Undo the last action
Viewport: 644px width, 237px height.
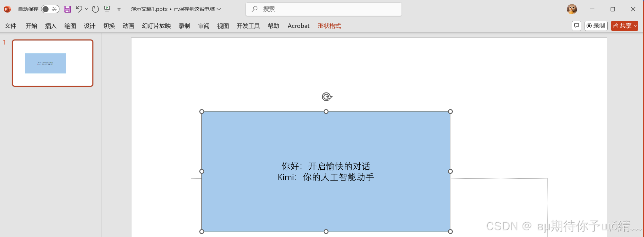79,9
